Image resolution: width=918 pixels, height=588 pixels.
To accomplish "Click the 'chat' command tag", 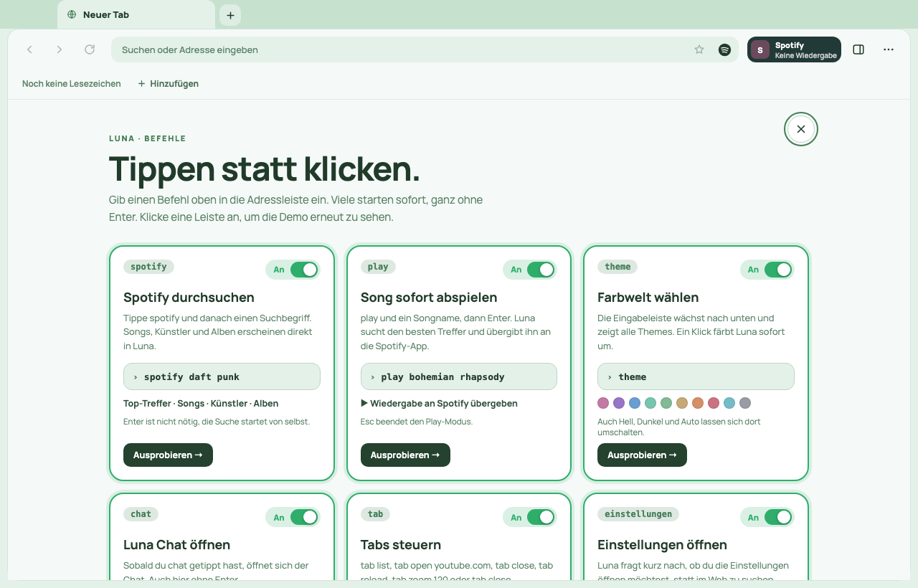I will (141, 514).
